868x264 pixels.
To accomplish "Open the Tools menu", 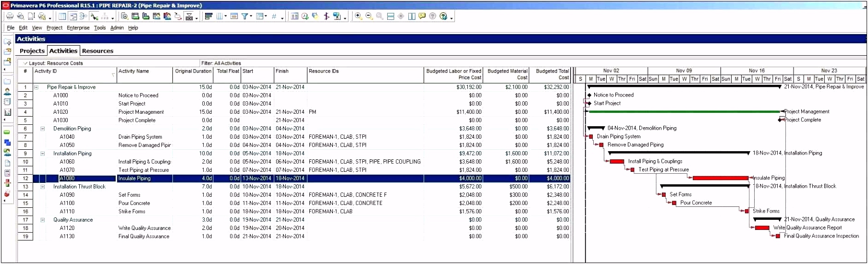I will pyautogui.click(x=100, y=28).
